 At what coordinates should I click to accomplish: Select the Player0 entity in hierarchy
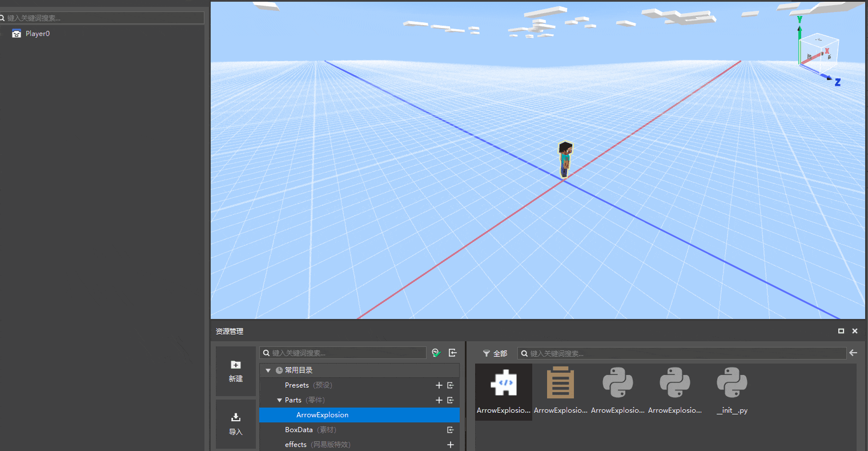(37, 34)
